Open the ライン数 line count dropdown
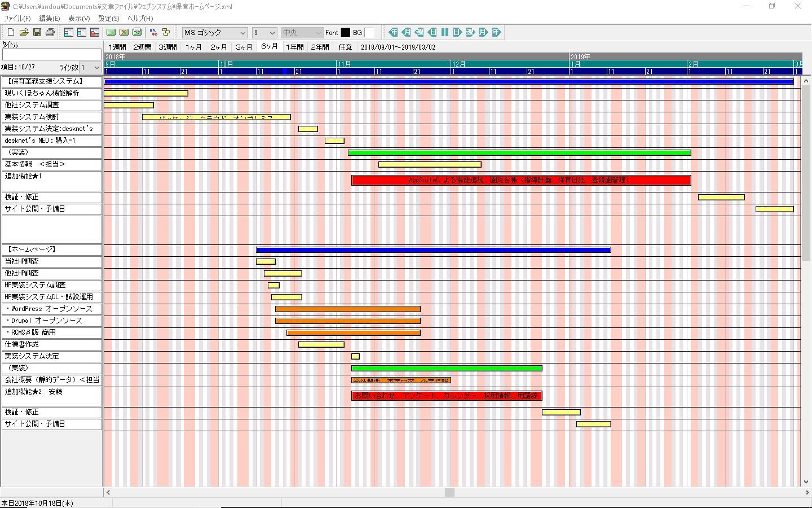The height and width of the screenshot is (508, 812). pos(90,67)
